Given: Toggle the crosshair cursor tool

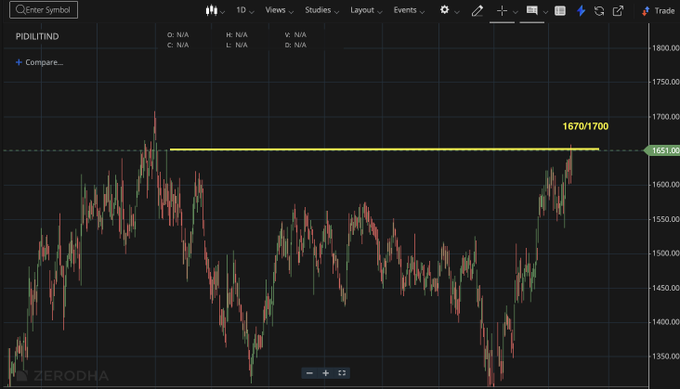Looking at the screenshot, I should click(502, 10).
